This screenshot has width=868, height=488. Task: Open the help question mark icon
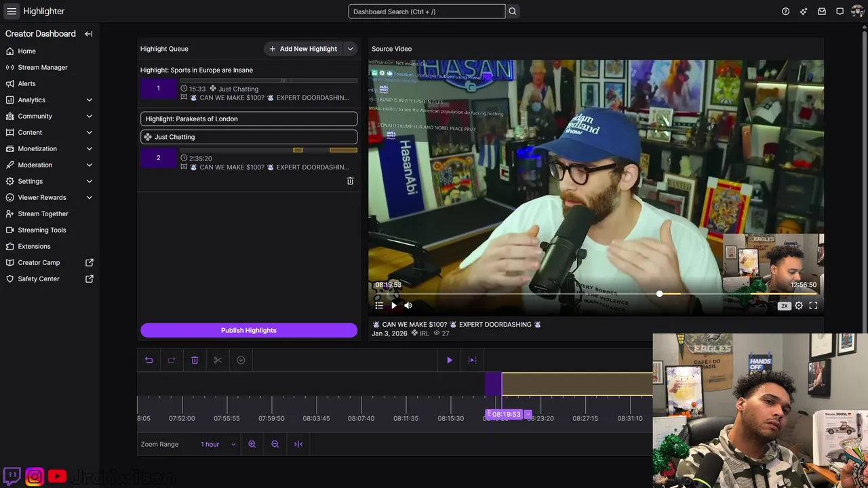[785, 12]
